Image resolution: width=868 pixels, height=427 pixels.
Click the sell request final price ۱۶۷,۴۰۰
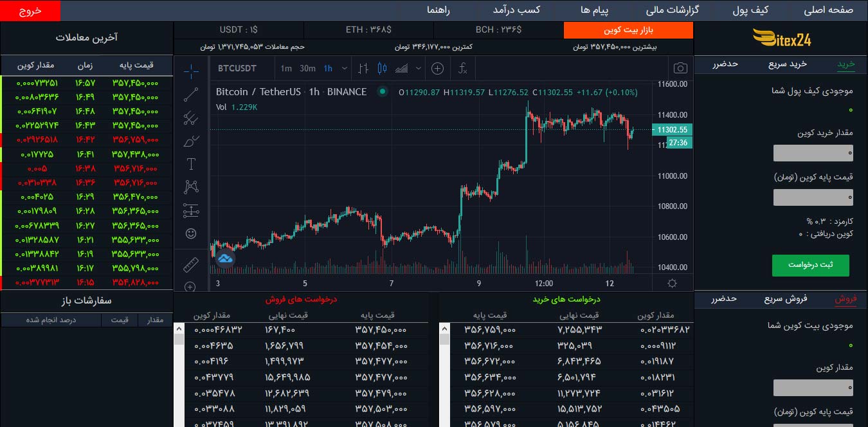279,329
